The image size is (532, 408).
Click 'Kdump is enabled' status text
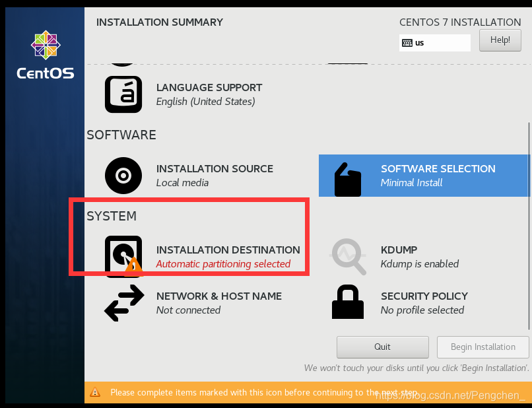click(420, 263)
